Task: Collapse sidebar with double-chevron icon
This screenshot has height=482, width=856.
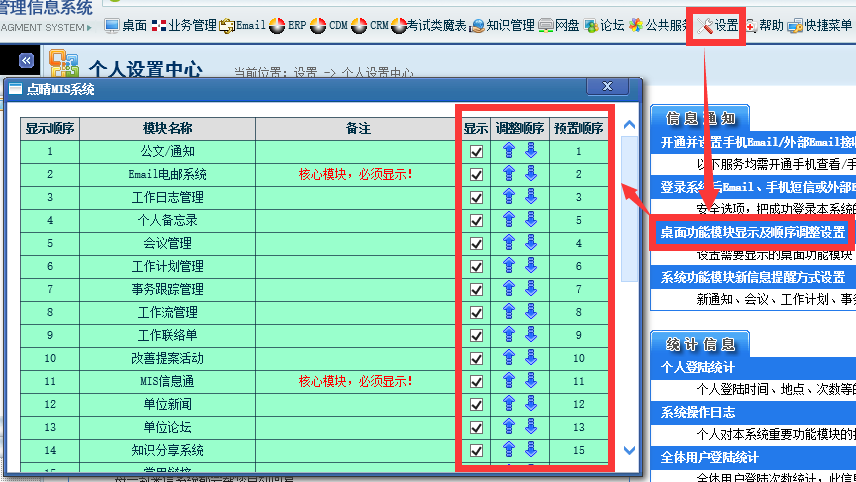Action: coord(26,61)
